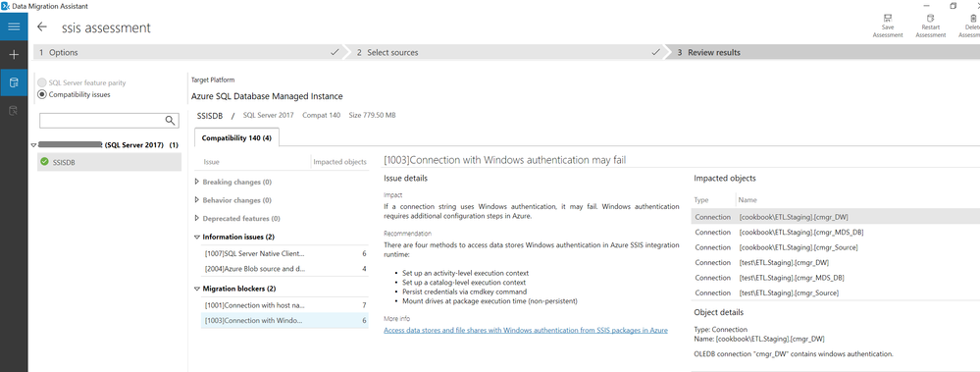This screenshot has height=372, width=980.
Task: Click the server search input field
Action: coord(101,120)
